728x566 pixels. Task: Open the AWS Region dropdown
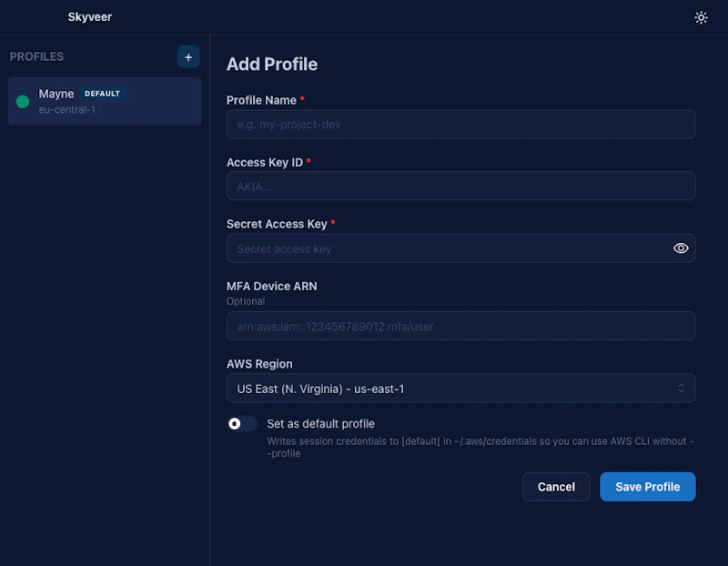click(x=460, y=389)
